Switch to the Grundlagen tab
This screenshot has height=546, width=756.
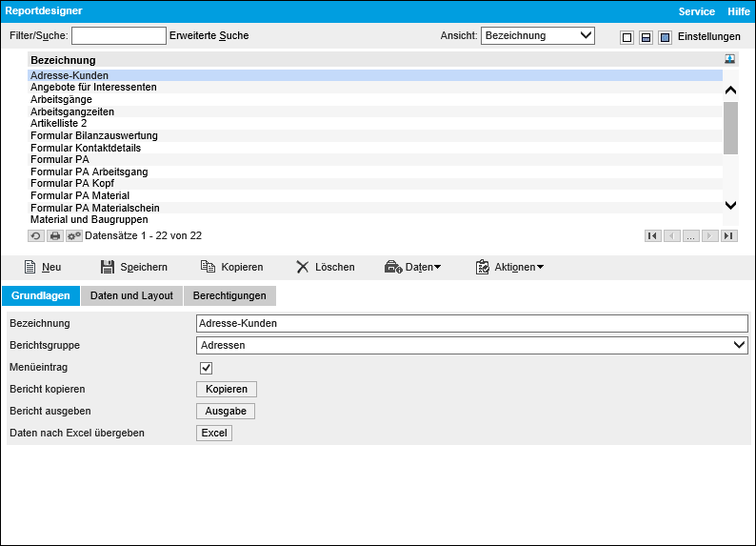click(x=41, y=295)
